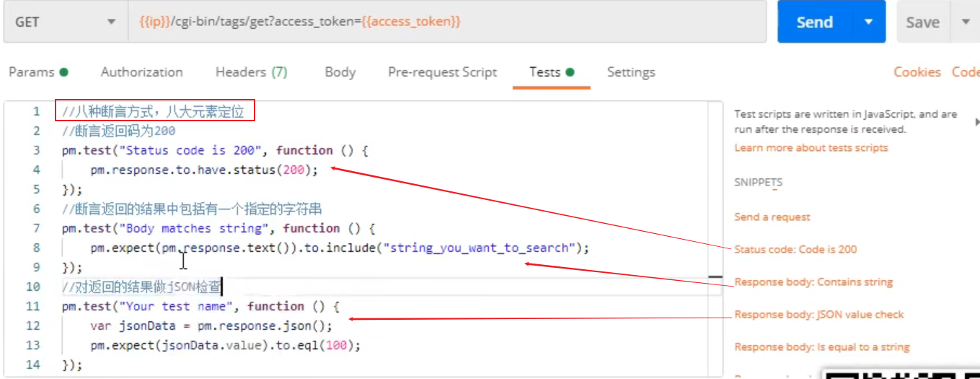The width and height of the screenshot is (980, 379).
Task: Open the Cookies link
Action: [x=917, y=72]
